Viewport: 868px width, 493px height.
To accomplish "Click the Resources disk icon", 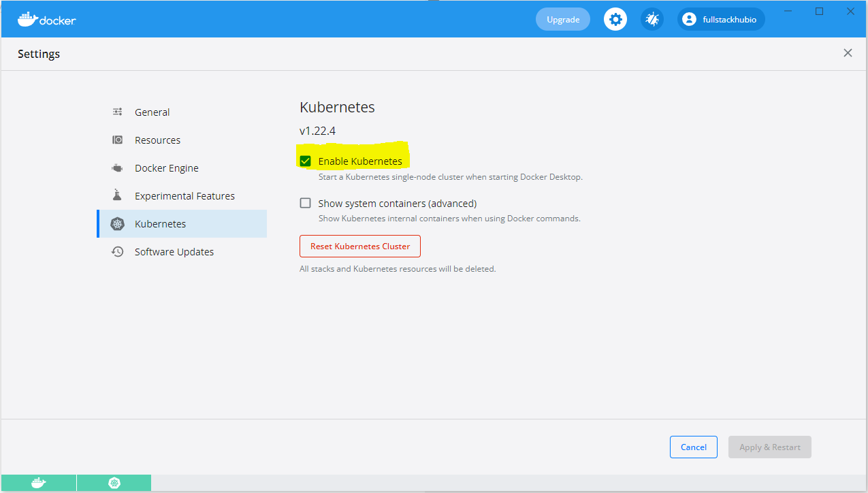I will [x=118, y=140].
